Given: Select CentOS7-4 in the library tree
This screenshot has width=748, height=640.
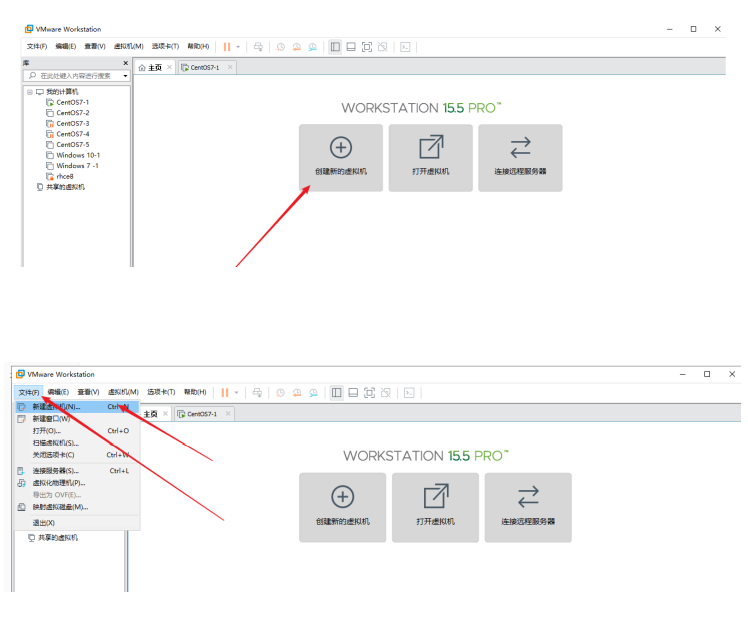Looking at the screenshot, I should point(67,134).
